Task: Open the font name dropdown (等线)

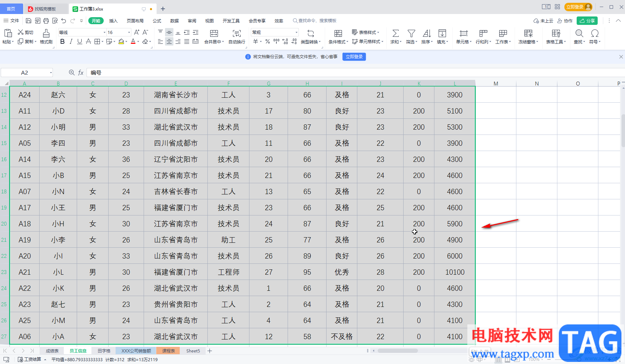Action: click(x=104, y=32)
